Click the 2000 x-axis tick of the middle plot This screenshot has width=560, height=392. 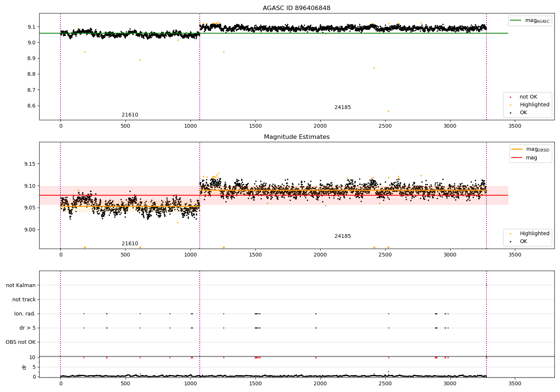pos(320,255)
